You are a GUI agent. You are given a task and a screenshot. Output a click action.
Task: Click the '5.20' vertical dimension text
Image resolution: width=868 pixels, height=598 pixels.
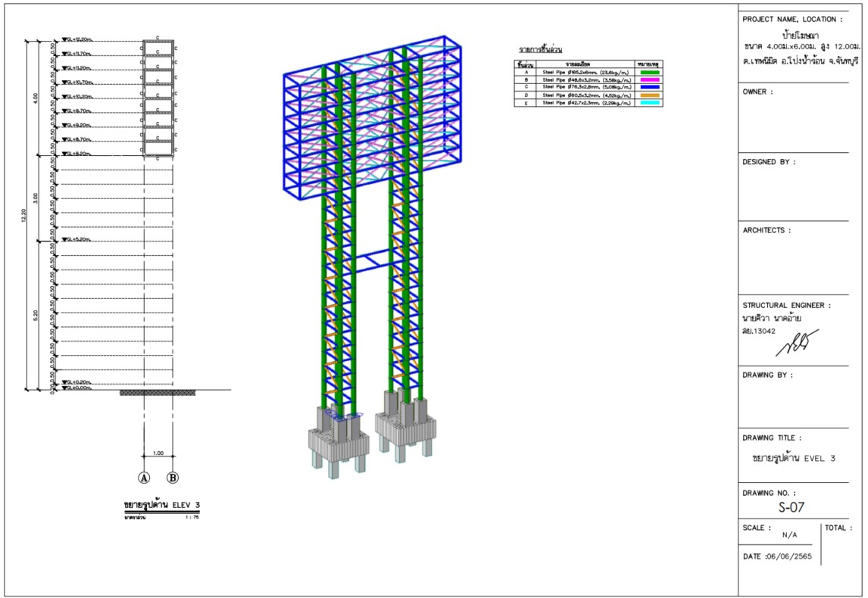point(36,316)
